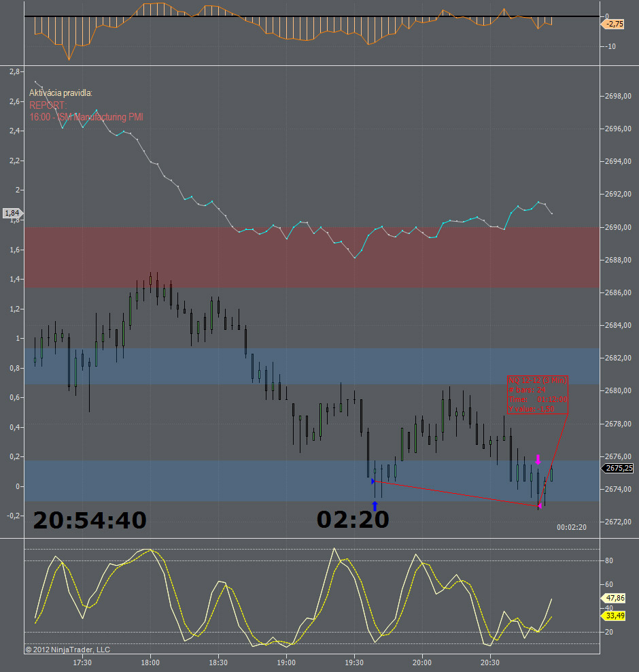Select the red ruler line on chart

click(x=456, y=494)
